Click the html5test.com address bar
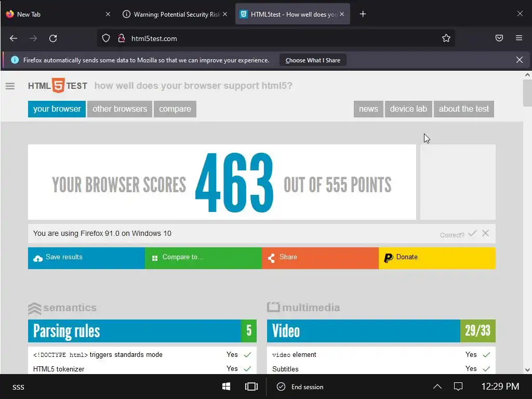The width and height of the screenshot is (532, 399). click(x=275, y=38)
